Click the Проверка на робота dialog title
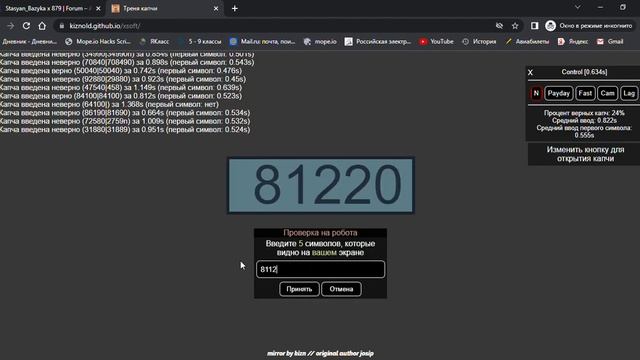This screenshot has height=360, width=640. 320,233
